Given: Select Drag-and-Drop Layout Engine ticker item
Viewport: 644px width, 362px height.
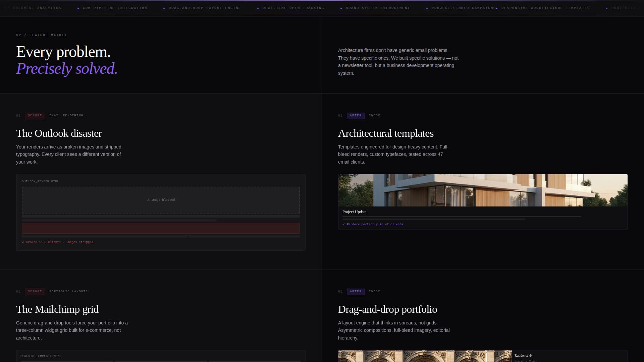Looking at the screenshot, I should click(205, 8).
